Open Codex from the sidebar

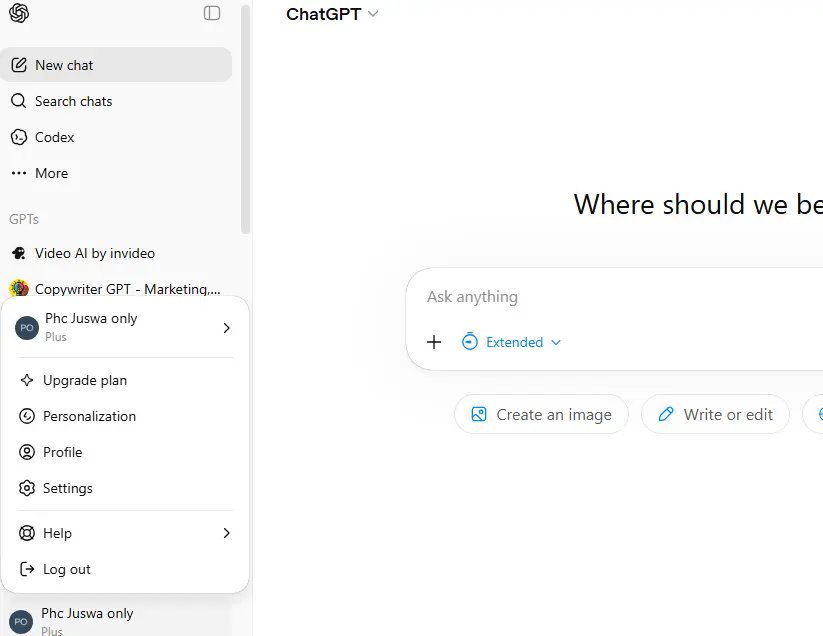coord(116,137)
